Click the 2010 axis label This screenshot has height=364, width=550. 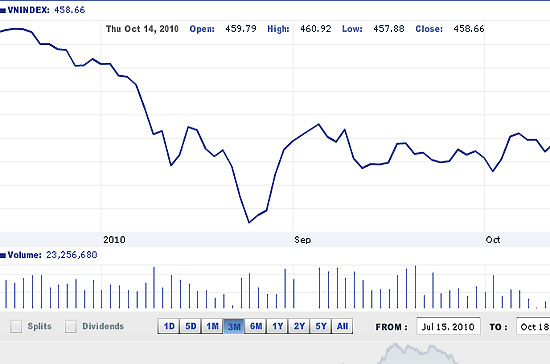point(114,240)
